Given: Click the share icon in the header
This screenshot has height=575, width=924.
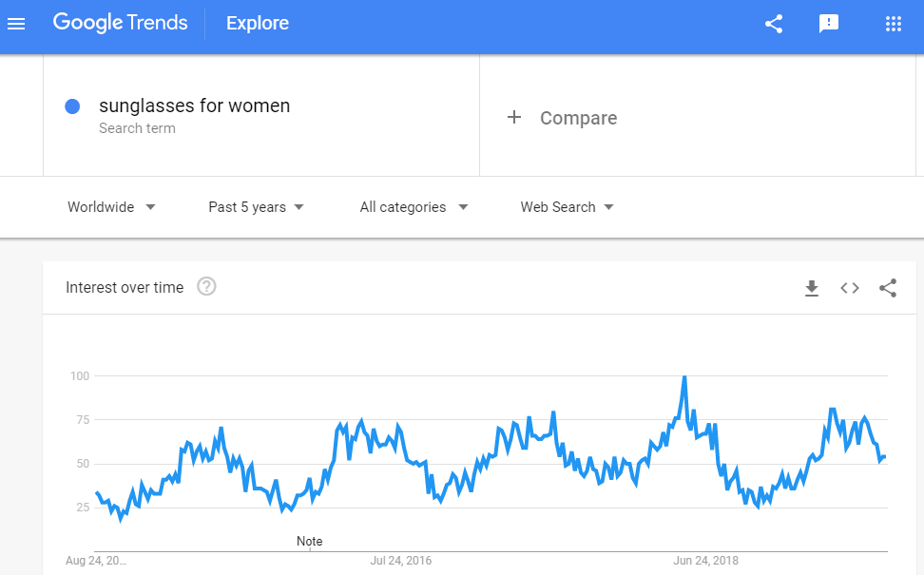Looking at the screenshot, I should pyautogui.click(x=773, y=24).
